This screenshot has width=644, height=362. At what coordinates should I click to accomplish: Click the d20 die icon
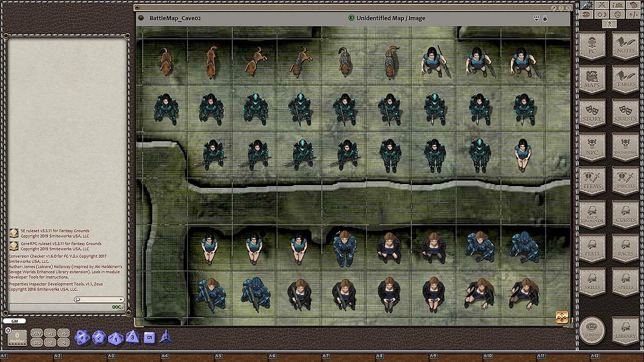click(82, 337)
